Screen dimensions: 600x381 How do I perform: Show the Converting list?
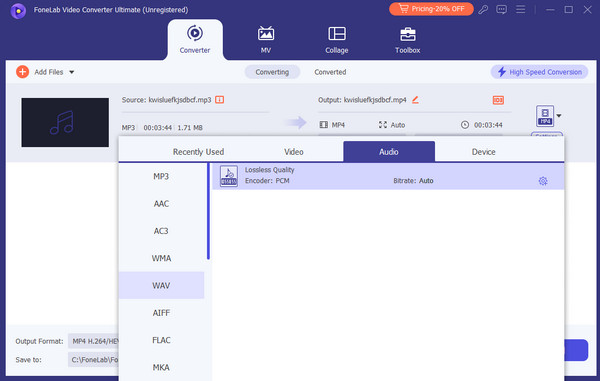coord(272,72)
